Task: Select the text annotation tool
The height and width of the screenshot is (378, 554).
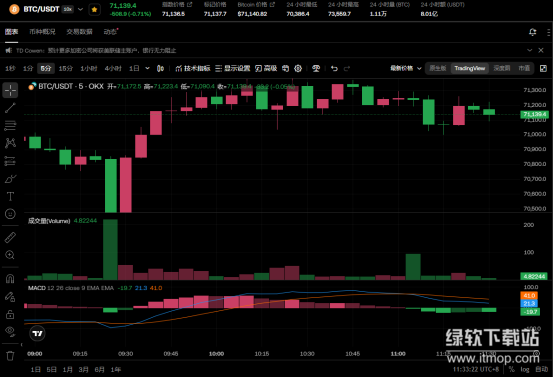Action: point(10,196)
